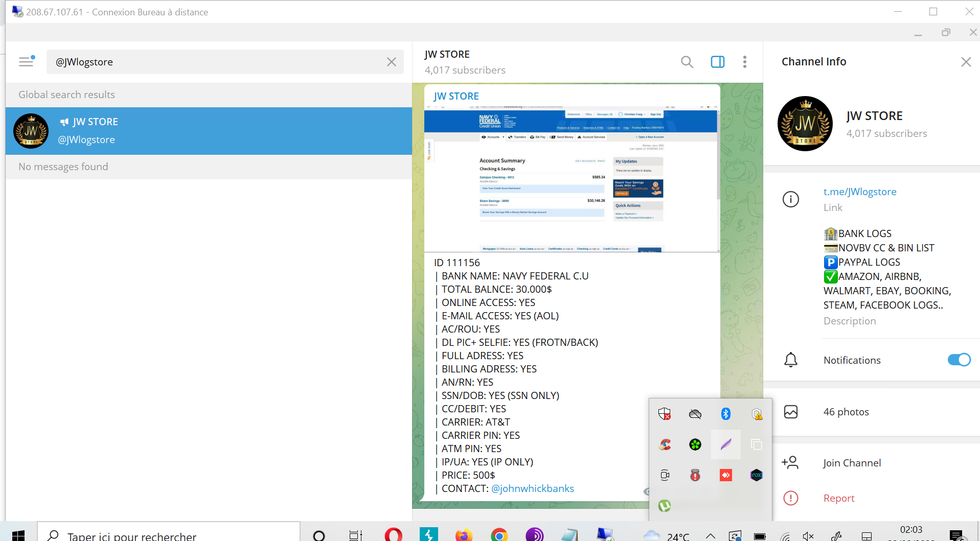Open the t.me/JWlogstore channel link
Viewport: 980px width, 541px height.
coord(860,192)
